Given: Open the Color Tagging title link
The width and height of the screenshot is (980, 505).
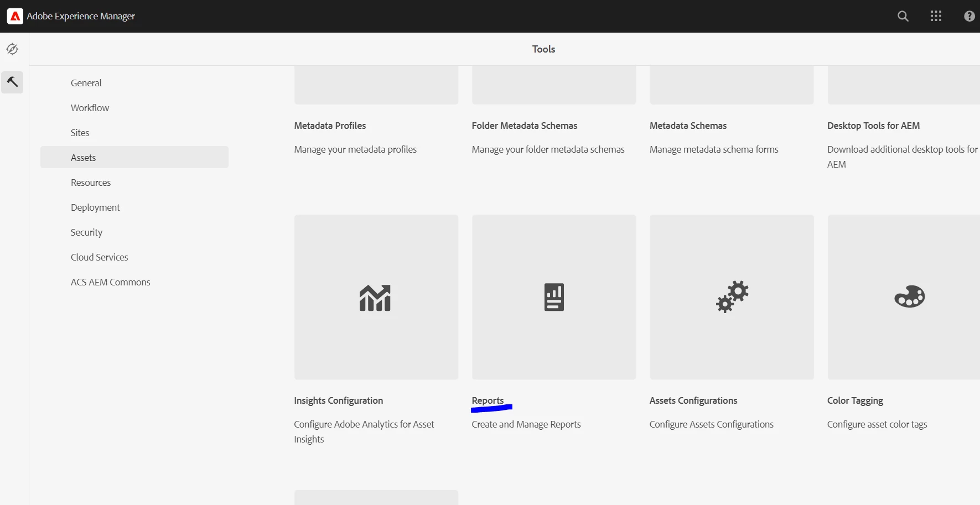Looking at the screenshot, I should coord(855,400).
